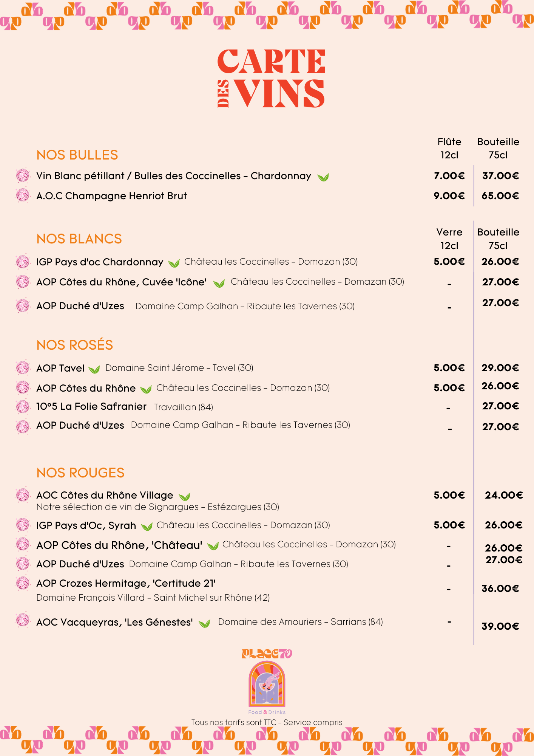Click the green leaf icon next to AOP Tavel
Image resolution: width=534 pixels, height=756 pixels.
[x=94, y=369]
